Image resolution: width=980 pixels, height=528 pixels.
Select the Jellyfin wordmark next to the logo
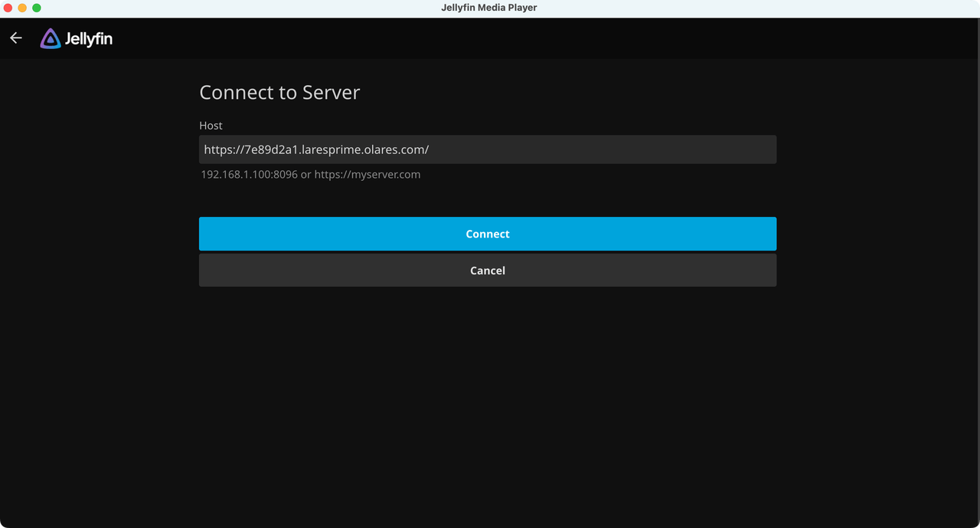pyautogui.click(x=88, y=38)
